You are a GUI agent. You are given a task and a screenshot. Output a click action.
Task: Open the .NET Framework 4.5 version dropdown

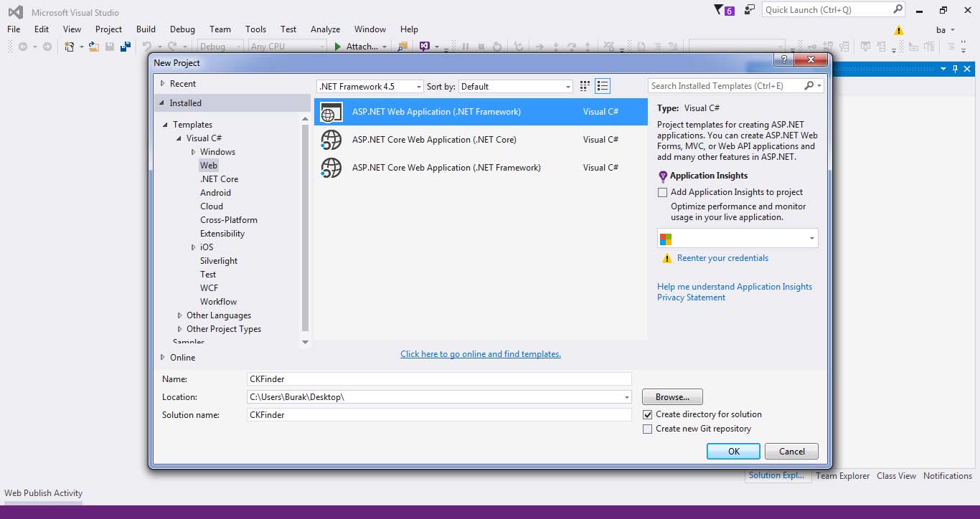click(x=370, y=86)
